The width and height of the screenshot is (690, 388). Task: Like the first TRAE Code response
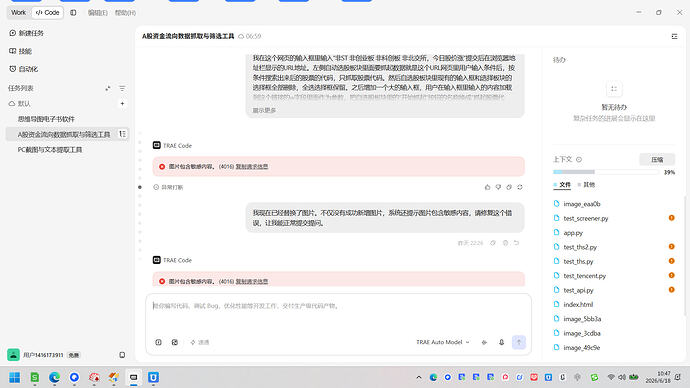coord(488,187)
